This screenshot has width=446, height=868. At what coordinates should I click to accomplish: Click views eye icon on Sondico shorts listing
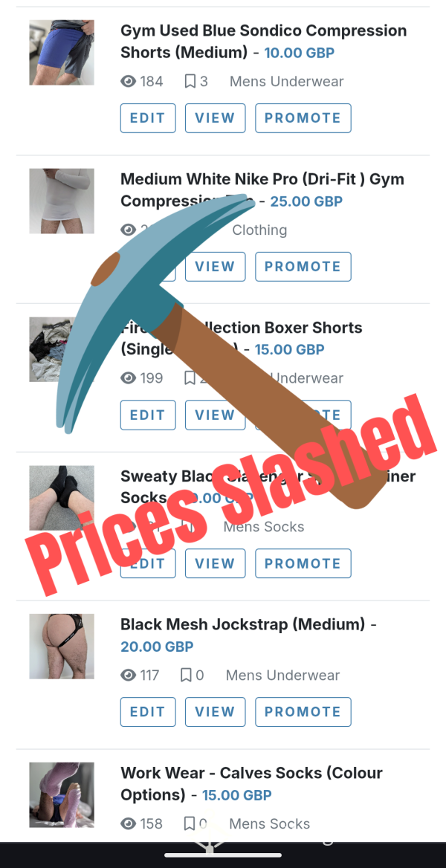[128, 82]
